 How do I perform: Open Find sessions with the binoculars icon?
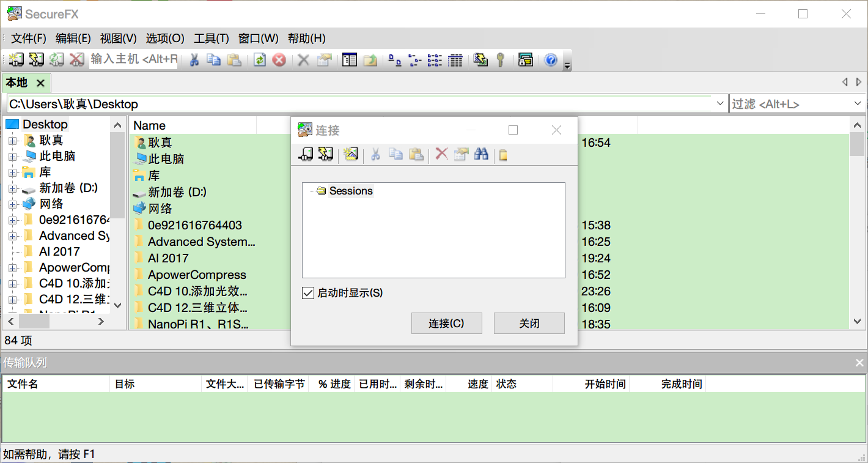(x=481, y=154)
